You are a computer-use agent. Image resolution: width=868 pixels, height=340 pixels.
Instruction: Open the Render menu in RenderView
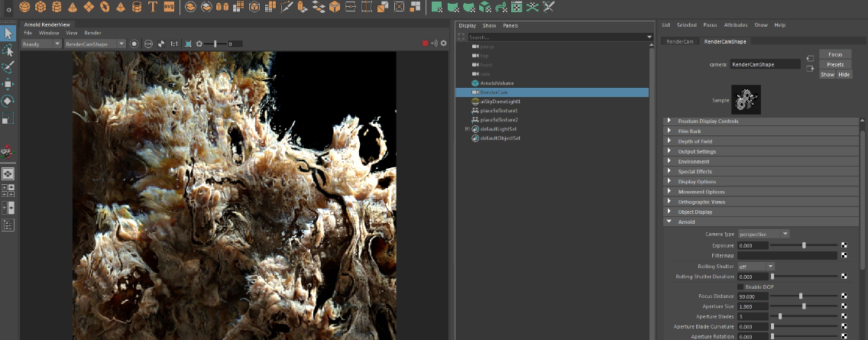coord(92,33)
